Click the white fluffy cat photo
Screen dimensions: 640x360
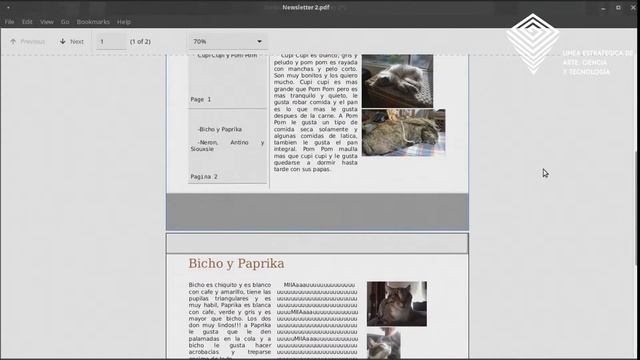click(x=398, y=81)
